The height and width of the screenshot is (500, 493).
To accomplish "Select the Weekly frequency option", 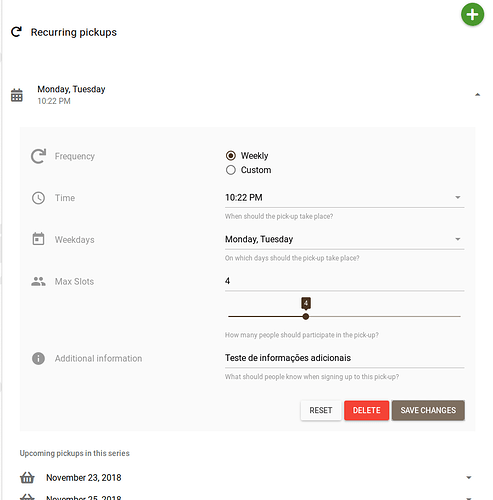I will tap(247, 156).
